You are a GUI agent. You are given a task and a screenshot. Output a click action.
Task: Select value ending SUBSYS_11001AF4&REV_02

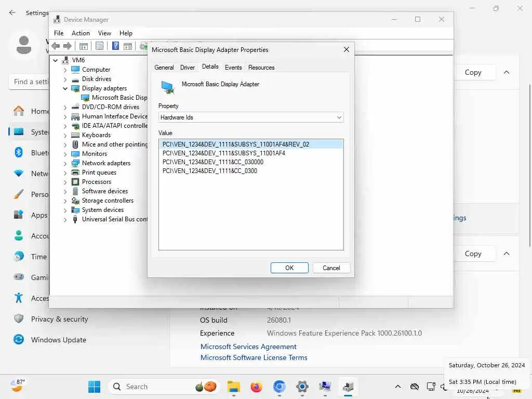click(x=251, y=144)
